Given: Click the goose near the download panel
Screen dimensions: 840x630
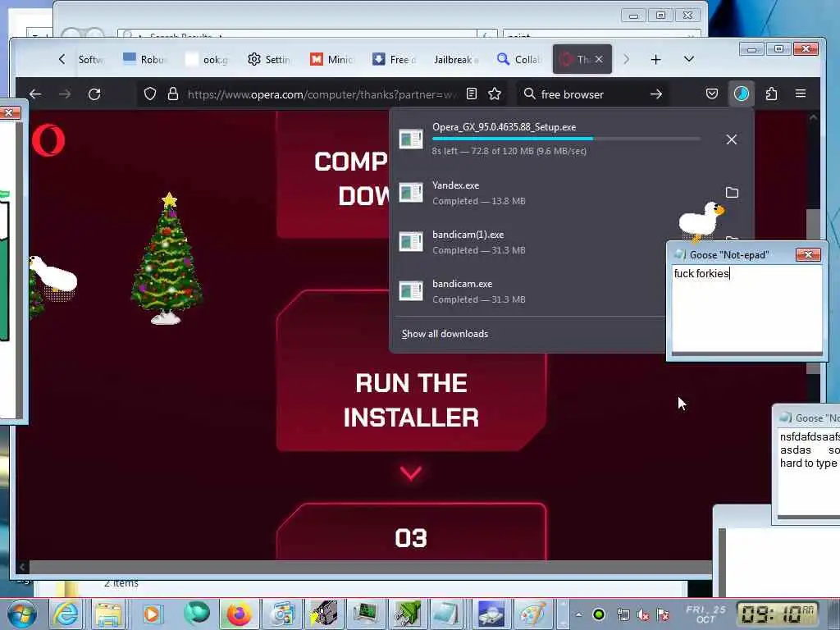Looking at the screenshot, I should (701, 221).
